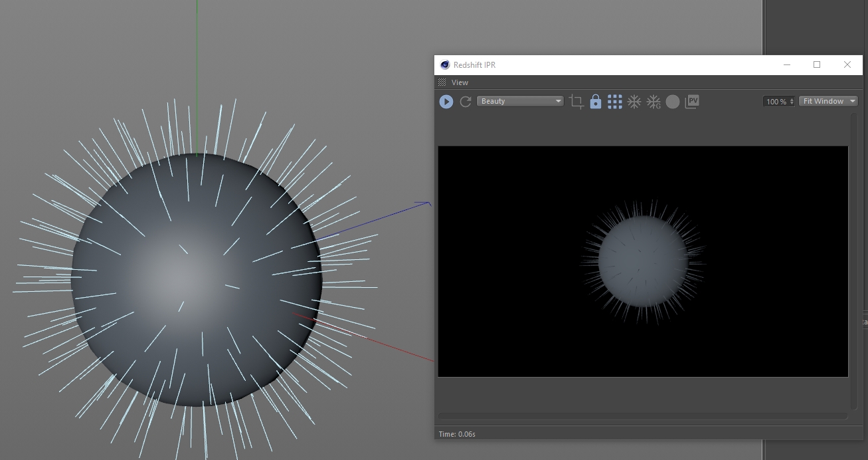Toggle the padlock lock icon
Image resolution: width=868 pixels, height=460 pixels.
[596, 102]
